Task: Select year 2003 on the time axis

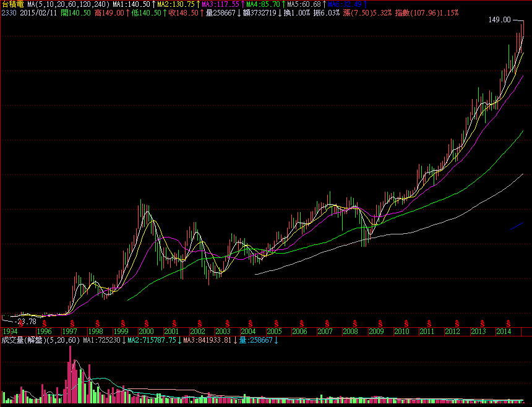Action: coord(223,332)
